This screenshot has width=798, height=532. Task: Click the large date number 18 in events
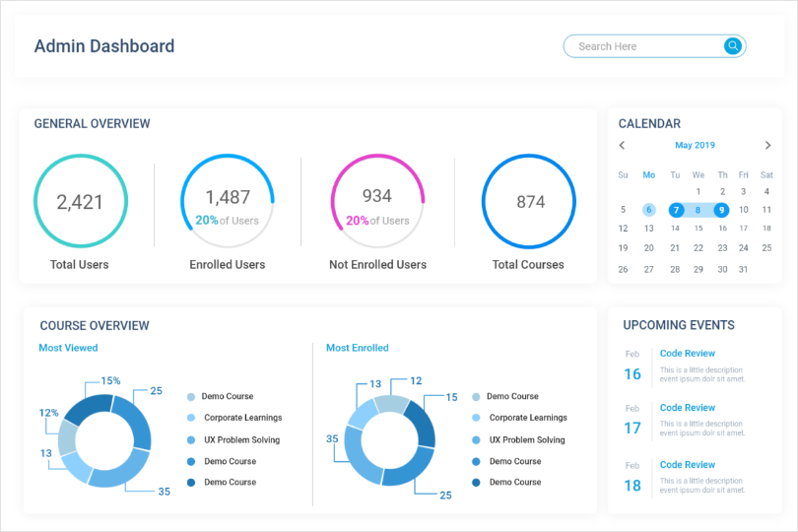632,486
